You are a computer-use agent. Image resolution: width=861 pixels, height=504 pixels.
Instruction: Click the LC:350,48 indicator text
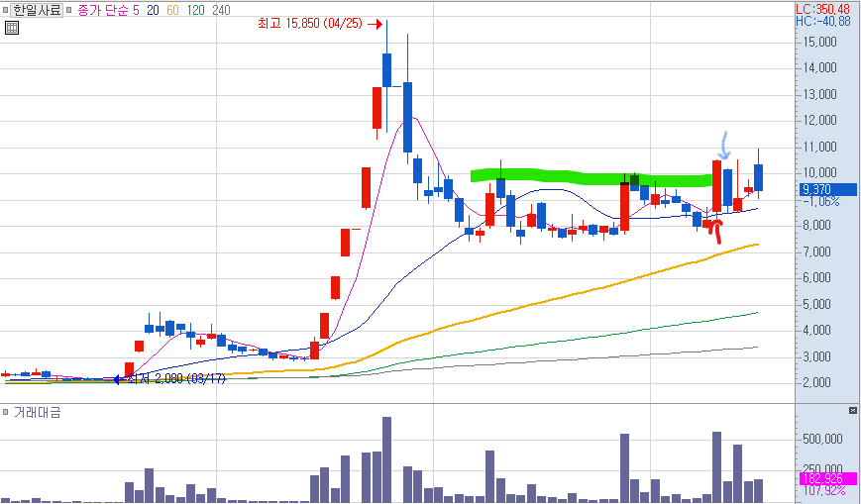822,9
